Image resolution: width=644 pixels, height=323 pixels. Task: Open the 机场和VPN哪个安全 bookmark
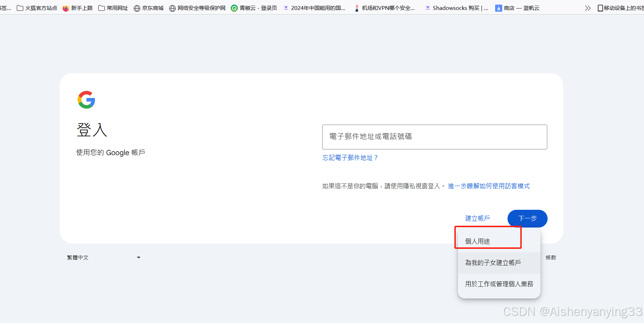pos(385,8)
